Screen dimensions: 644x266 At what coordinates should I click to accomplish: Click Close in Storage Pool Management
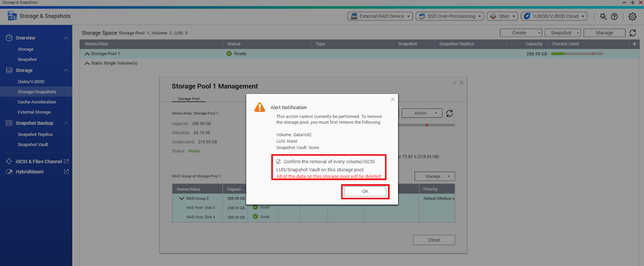point(434,240)
